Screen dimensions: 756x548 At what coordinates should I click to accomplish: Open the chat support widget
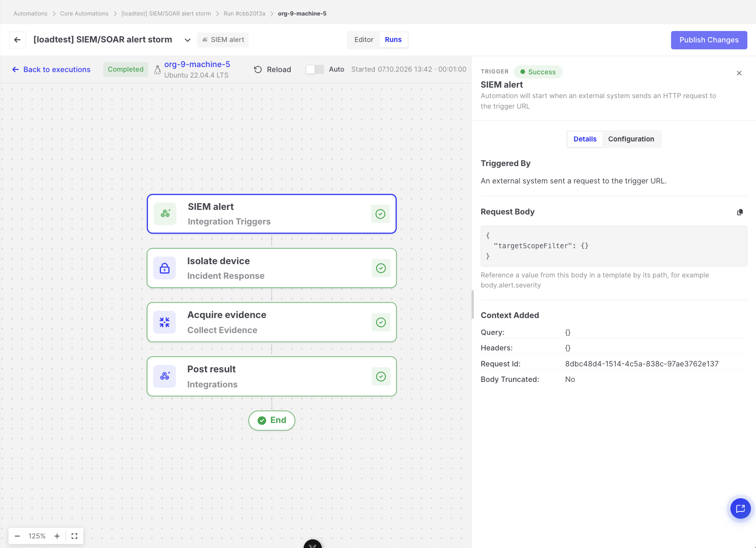[x=740, y=508]
